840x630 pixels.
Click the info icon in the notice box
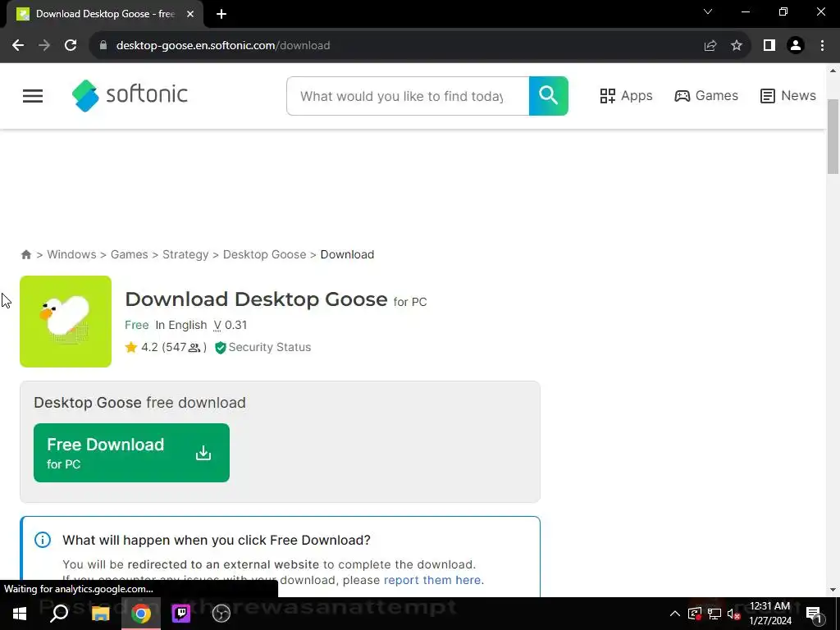point(43,540)
